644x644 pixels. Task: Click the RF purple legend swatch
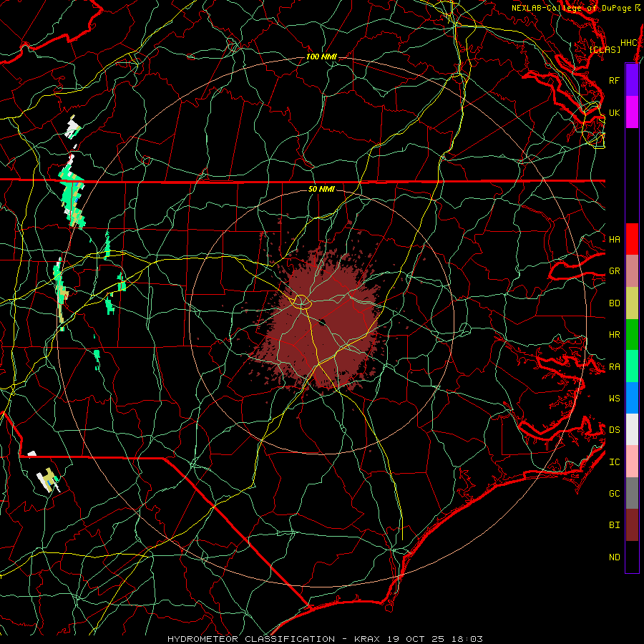coord(632,80)
